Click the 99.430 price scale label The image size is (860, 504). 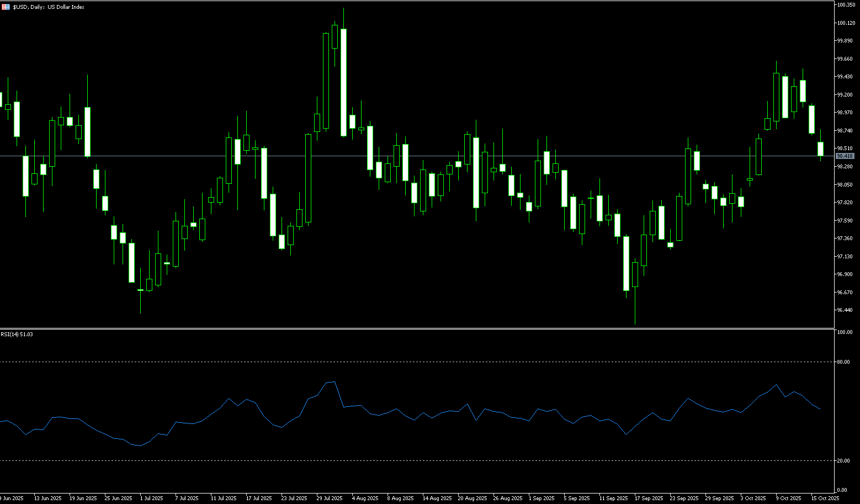pos(845,77)
